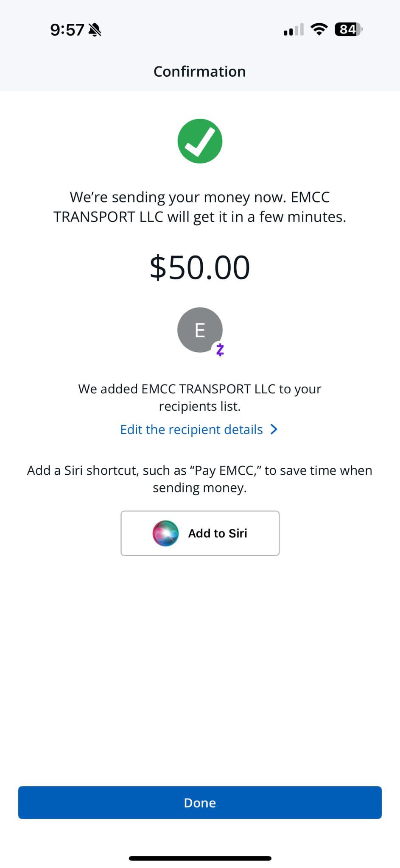The width and height of the screenshot is (400, 868).
Task: Tap the green checkmark success icon
Action: click(x=200, y=141)
